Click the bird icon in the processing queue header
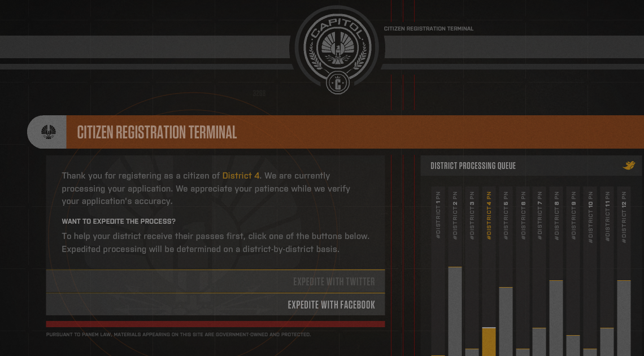This screenshot has height=356, width=644. coord(628,165)
